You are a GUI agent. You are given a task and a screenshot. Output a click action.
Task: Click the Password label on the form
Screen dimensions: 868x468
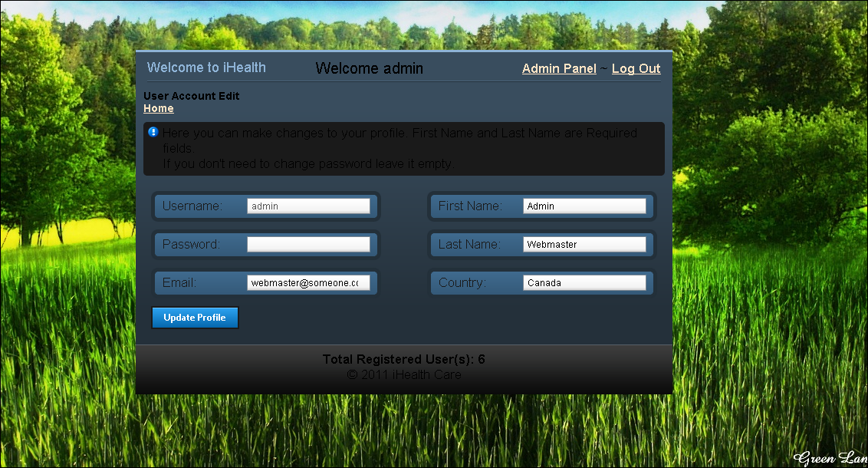point(190,244)
